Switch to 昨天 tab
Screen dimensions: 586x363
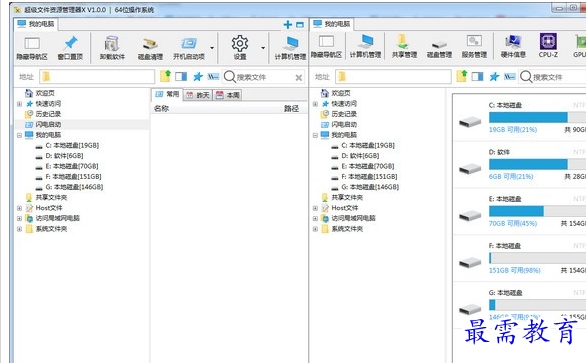(x=198, y=95)
